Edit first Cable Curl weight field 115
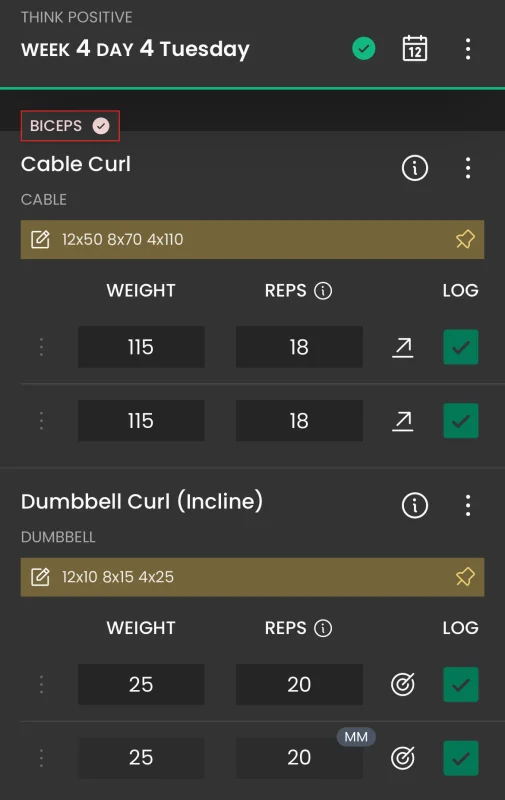The height and width of the screenshot is (800, 505). [141, 347]
